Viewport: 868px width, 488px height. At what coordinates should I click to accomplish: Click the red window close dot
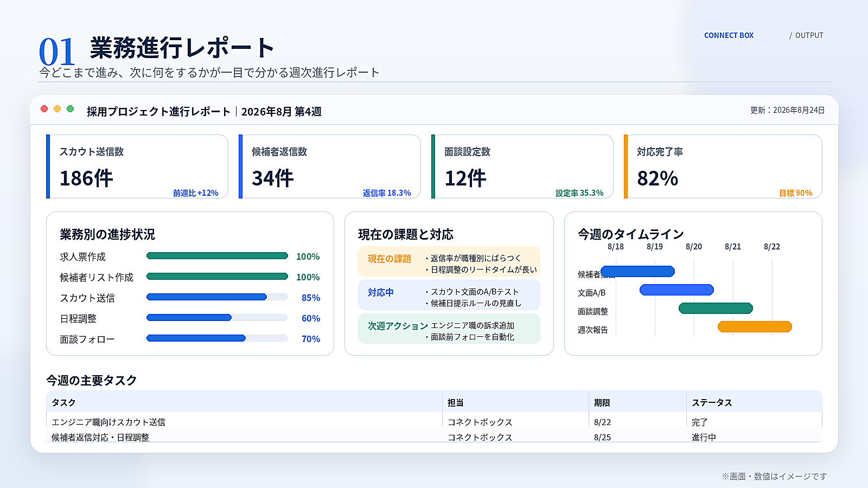44,109
